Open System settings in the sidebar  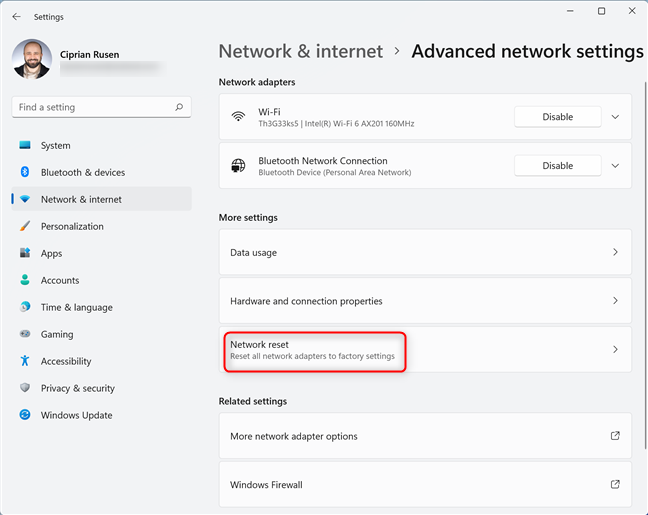click(55, 145)
